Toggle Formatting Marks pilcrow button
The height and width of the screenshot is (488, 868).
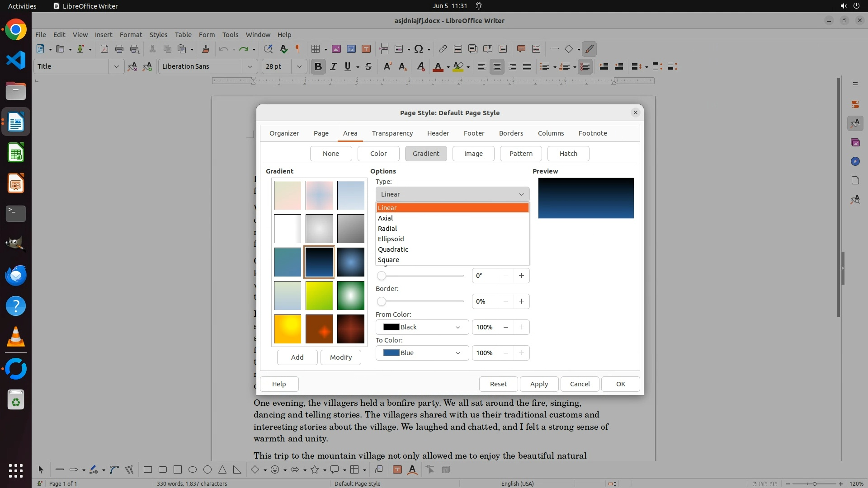coord(298,49)
